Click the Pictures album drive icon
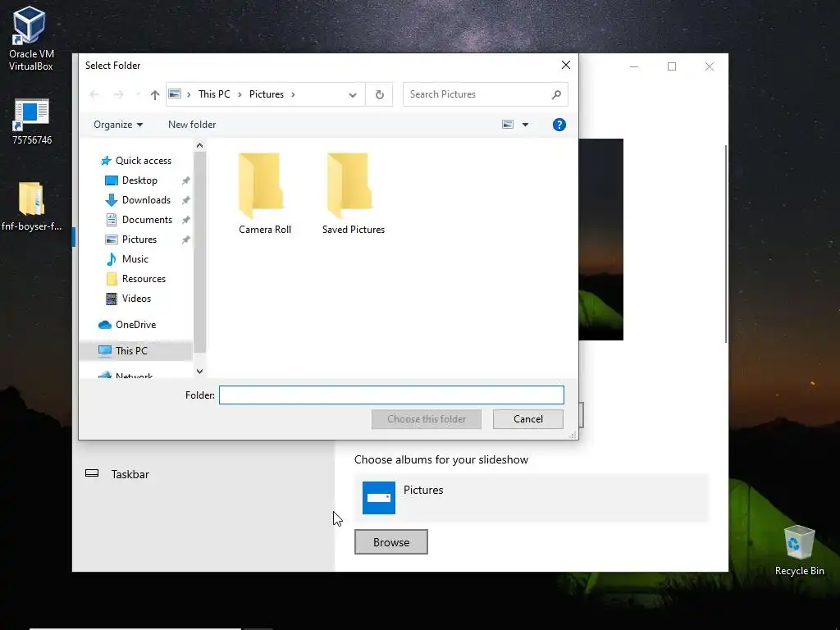The width and height of the screenshot is (840, 630). coord(379,498)
